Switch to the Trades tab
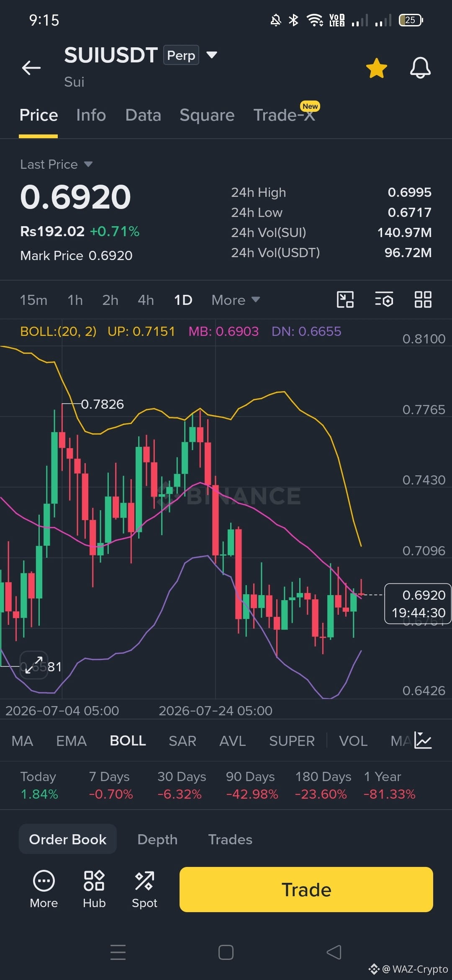This screenshot has width=452, height=980. pos(230,839)
